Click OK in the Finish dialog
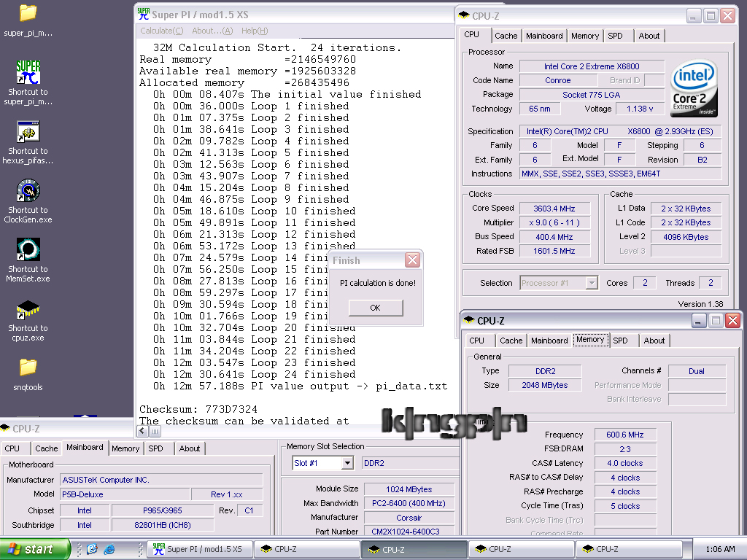 point(376,308)
